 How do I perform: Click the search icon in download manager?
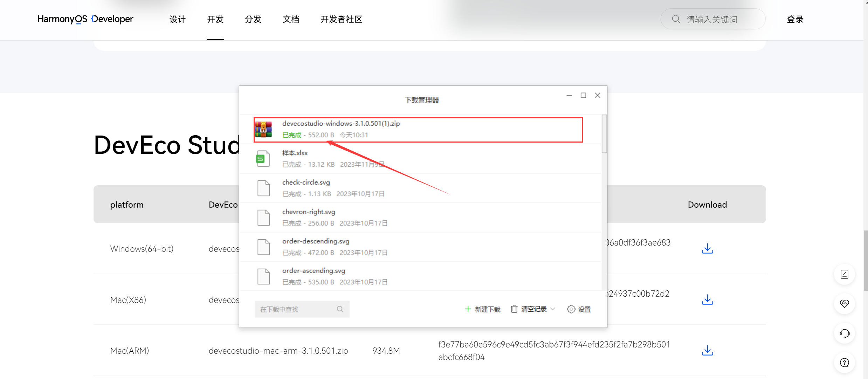(x=340, y=309)
